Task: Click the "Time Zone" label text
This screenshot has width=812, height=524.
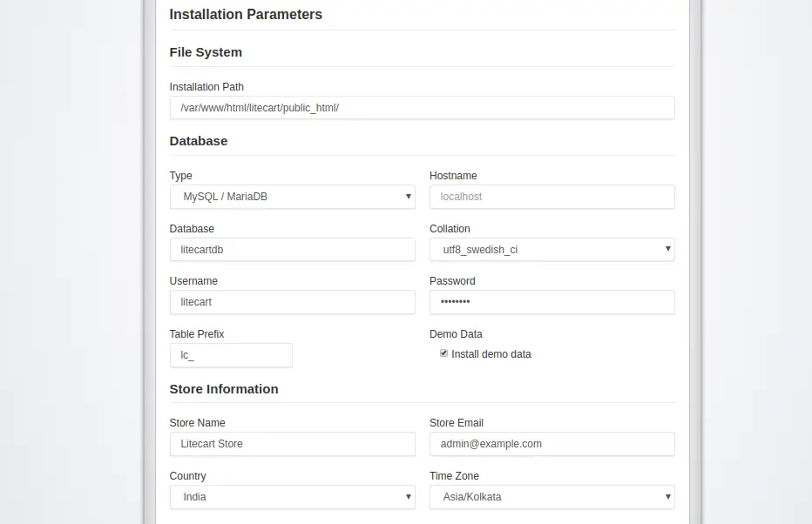Action: (x=454, y=476)
